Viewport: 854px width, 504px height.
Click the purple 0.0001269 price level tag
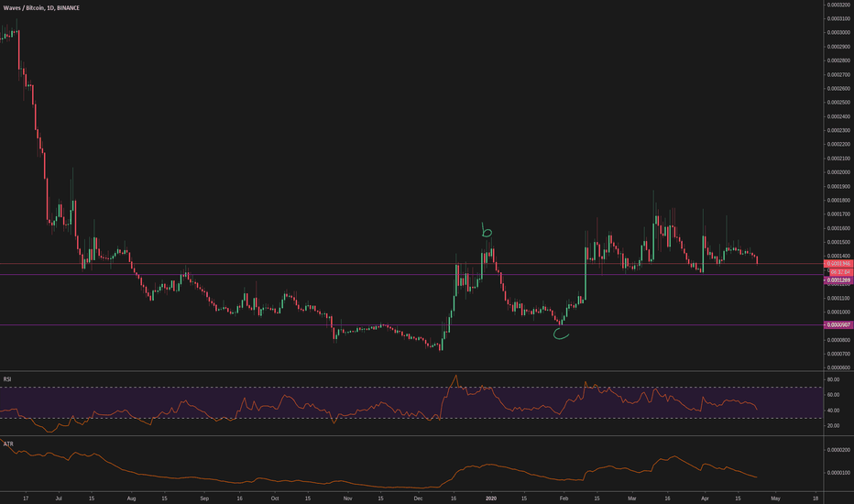point(838,280)
